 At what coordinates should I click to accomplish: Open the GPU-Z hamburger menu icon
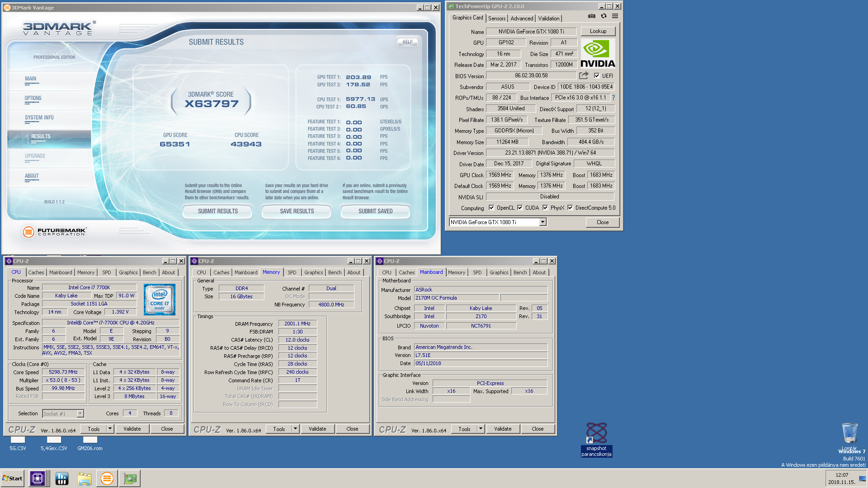click(x=615, y=16)
